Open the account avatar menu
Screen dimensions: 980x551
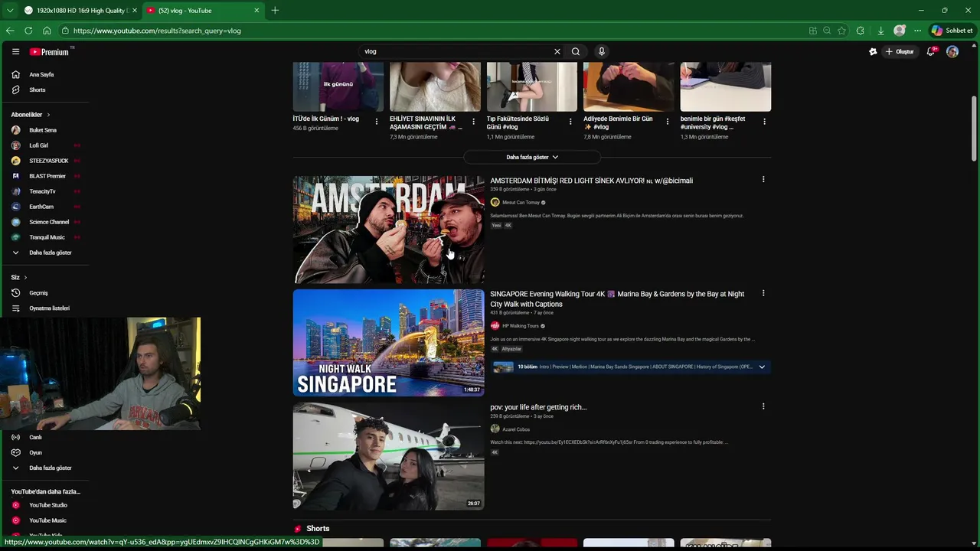tap(952, 51)
